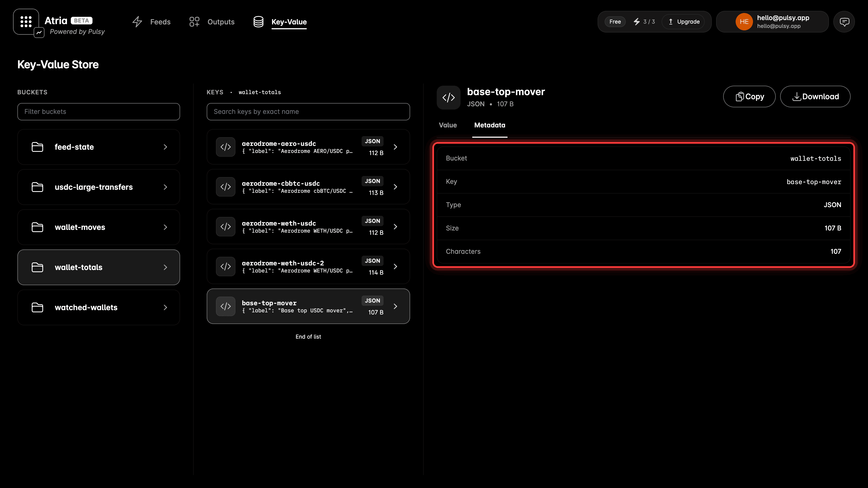
Task: Click the Free plan badge
Action: [x=615, y=22]
